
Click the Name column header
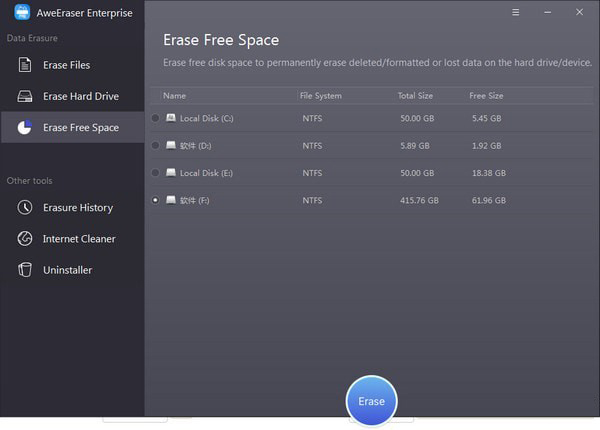(x=174, y=96)
